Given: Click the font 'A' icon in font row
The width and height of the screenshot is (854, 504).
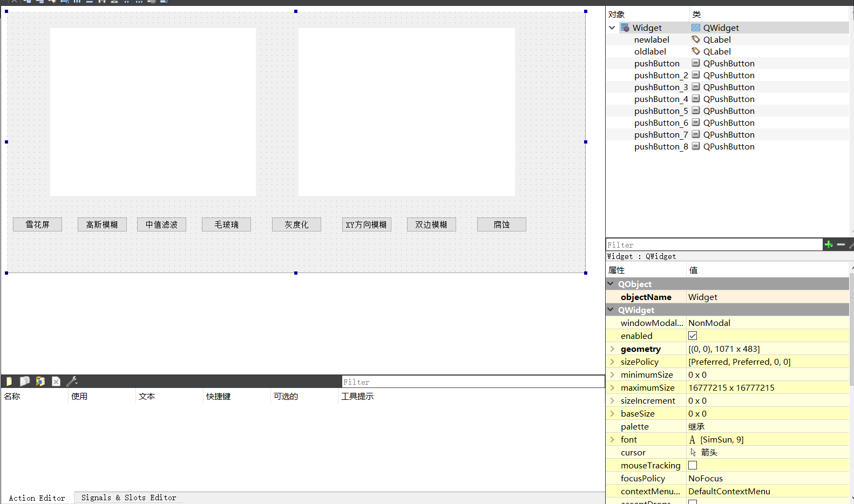Looking at the screenshot, I should click(x=692, y=440).
